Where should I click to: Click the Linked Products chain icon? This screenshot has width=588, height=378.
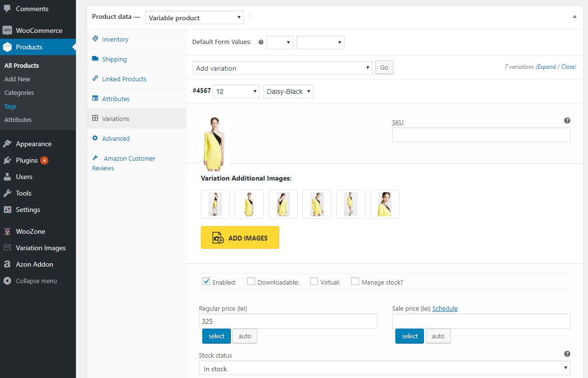pyautogui.click(x=95, y=79)
